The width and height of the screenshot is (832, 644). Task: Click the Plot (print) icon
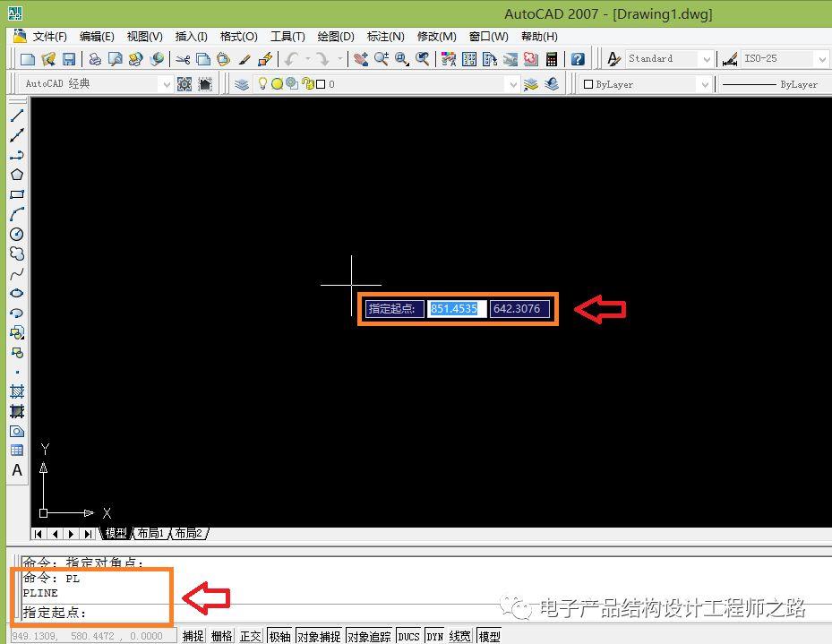click(95, 59)
